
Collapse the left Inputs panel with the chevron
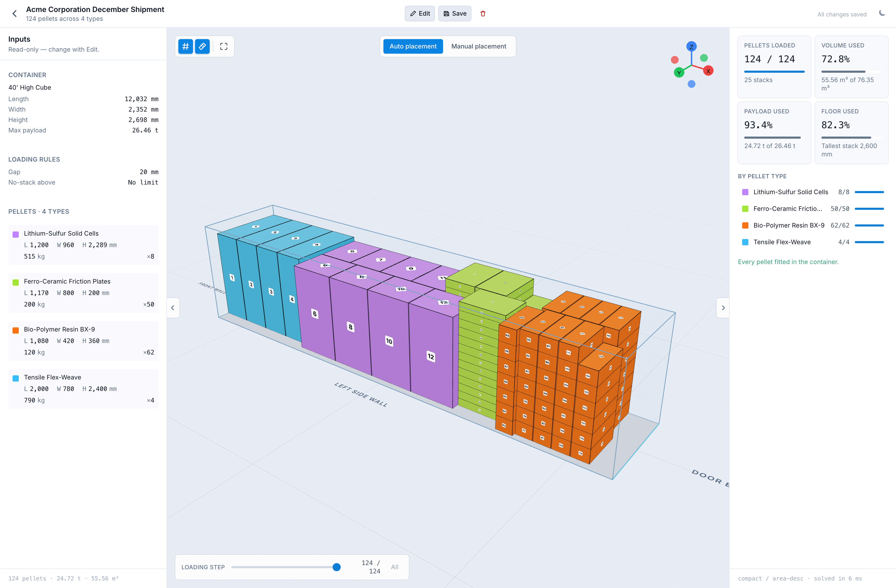coord(173,308)
